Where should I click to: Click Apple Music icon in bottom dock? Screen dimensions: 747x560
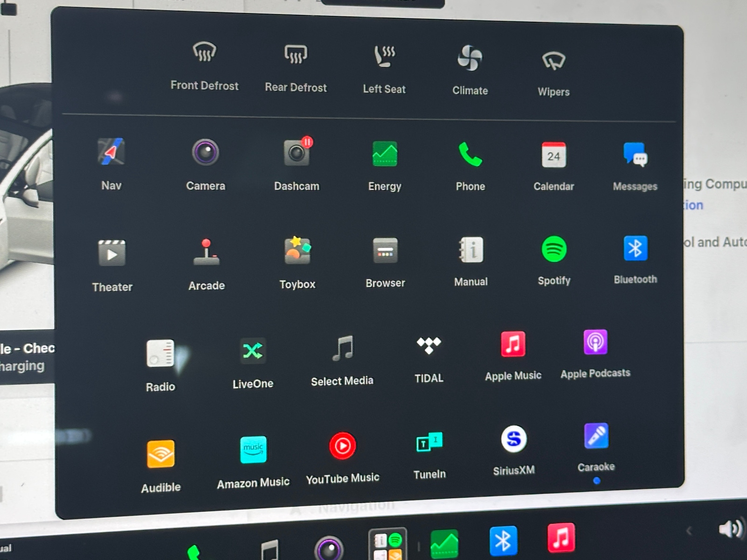click(x=561, y=538)
